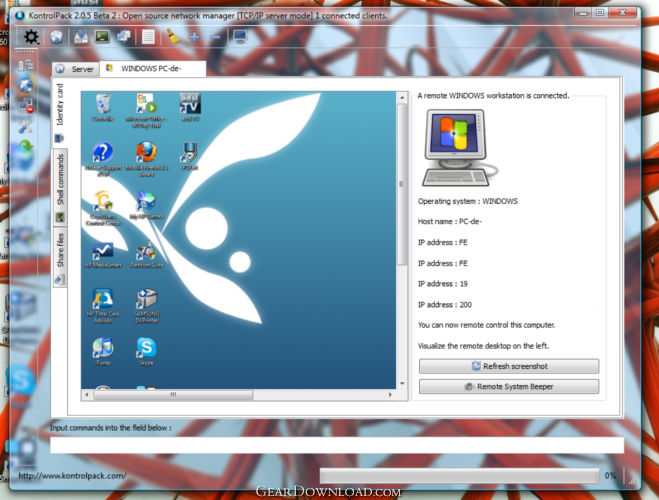Click the disconnect computers sidebar icon
Viewport: 659px width, 500px height.
(26, 105)
